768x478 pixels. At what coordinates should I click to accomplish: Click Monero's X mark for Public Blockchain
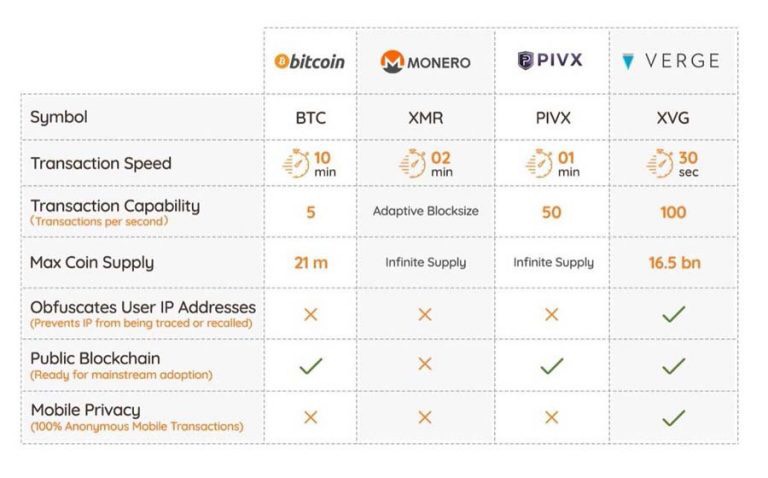[425, 364]
